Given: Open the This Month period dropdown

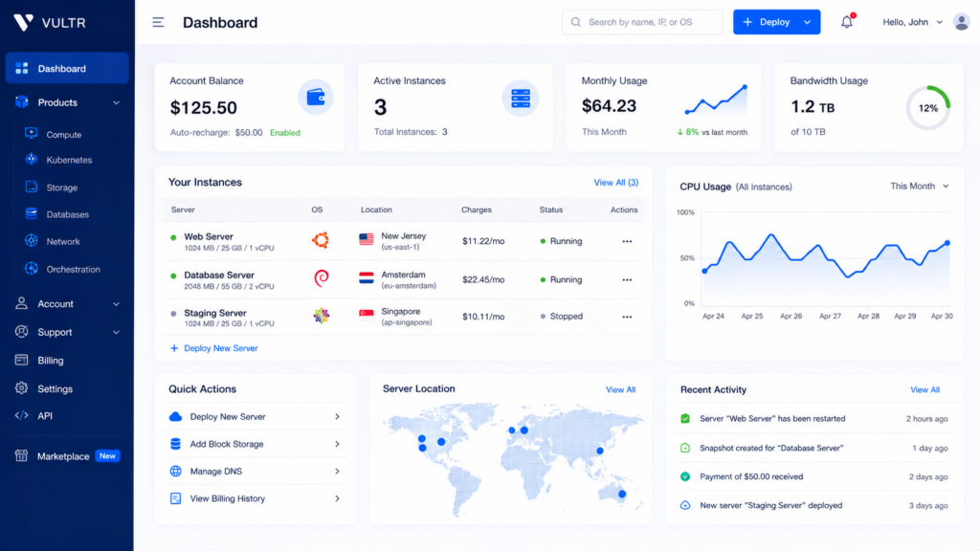Looking at the screenshot, I should coord(920,187).
